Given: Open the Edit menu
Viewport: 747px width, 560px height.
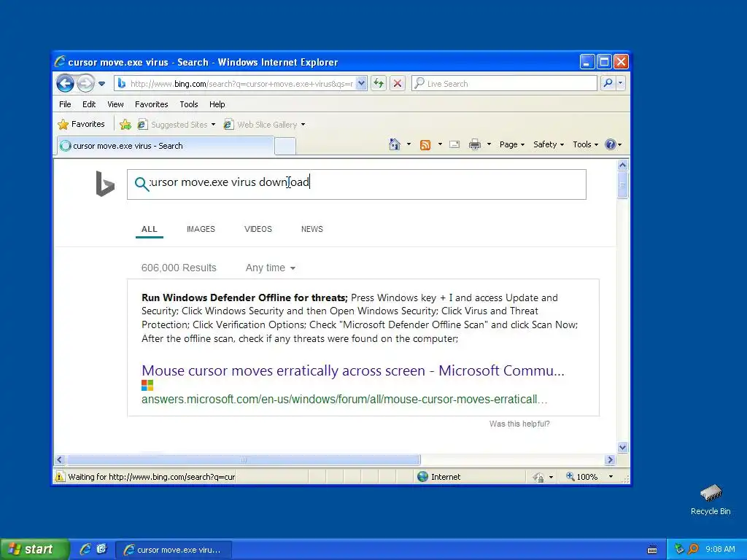Looking at the screenshot, I should [x=89, y=104].
